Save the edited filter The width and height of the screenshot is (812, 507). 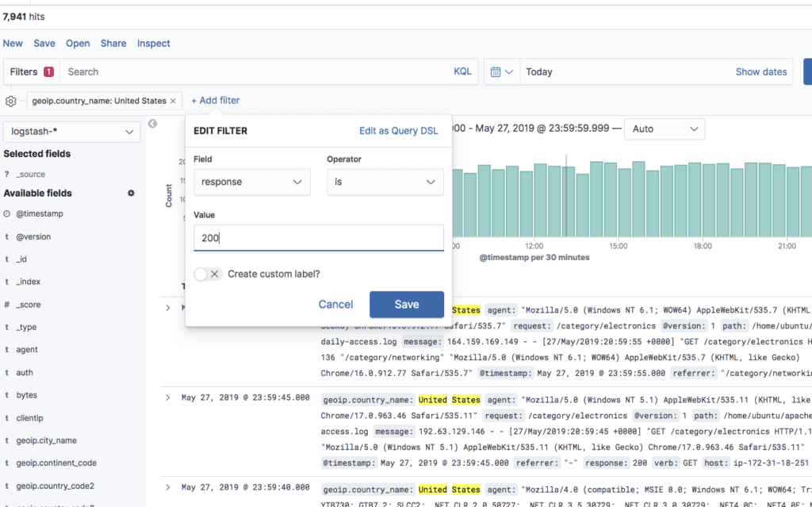pos(407,305)
